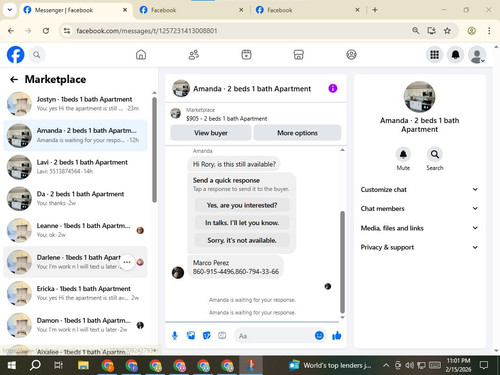500x375 pixels.
Task: Click the View buyer button
Action: pos(211,133)
